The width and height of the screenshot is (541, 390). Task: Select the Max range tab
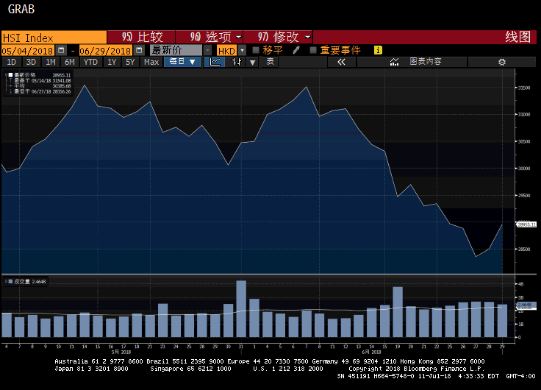[x=151, y=62]
